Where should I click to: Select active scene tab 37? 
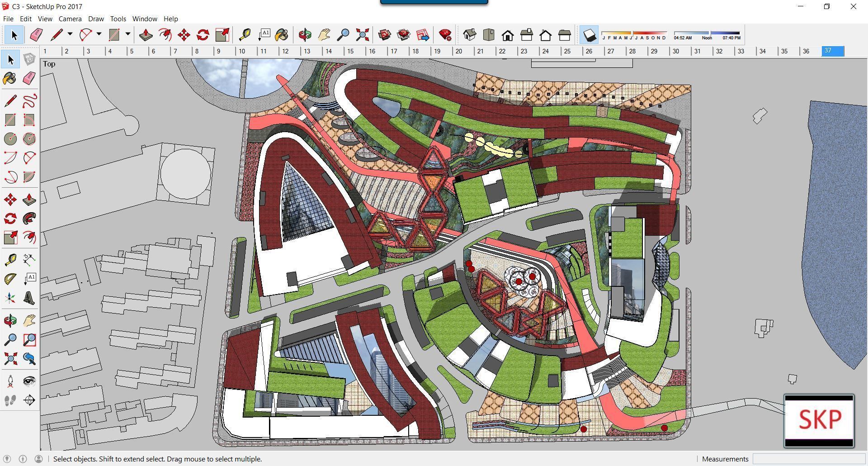tap(833, 51)
